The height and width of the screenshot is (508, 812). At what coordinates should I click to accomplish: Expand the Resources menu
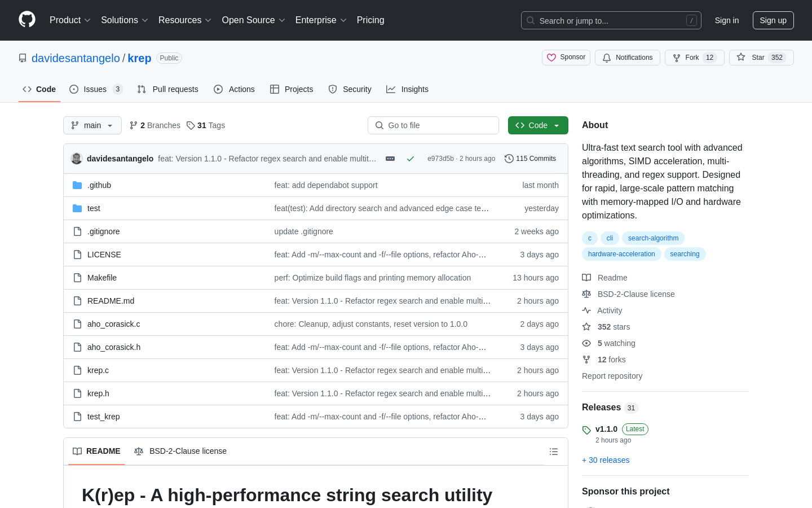click(185, 20)
